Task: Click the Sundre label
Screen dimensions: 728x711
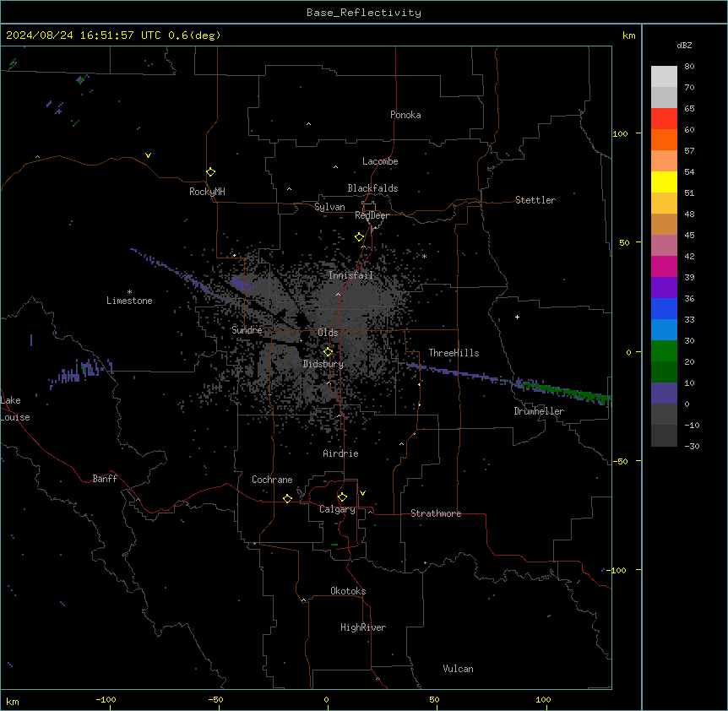Action: point(247,330)
